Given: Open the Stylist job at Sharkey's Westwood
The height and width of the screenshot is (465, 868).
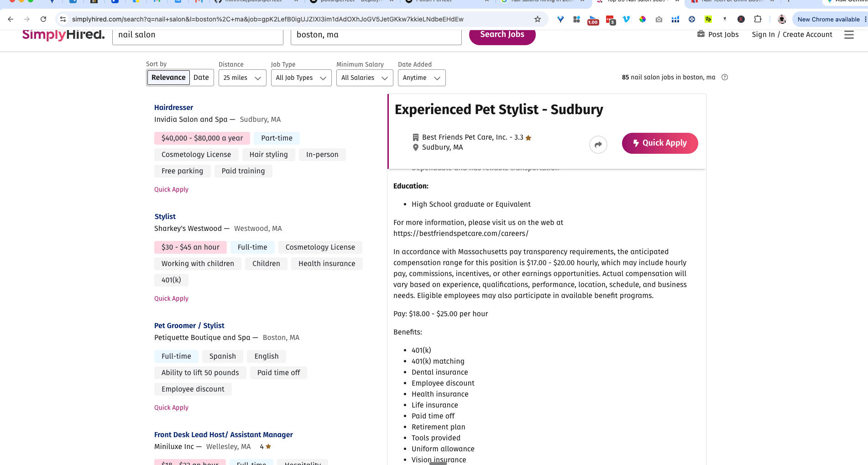Looking at the screenshot, I should point(165,216).
